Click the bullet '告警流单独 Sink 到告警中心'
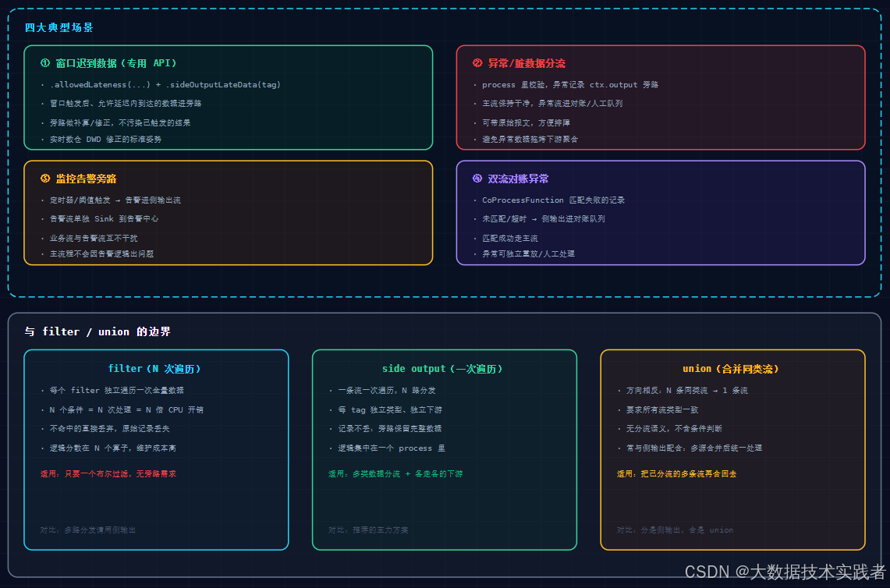This screenshot has width=890, height=588. [104, 218]
